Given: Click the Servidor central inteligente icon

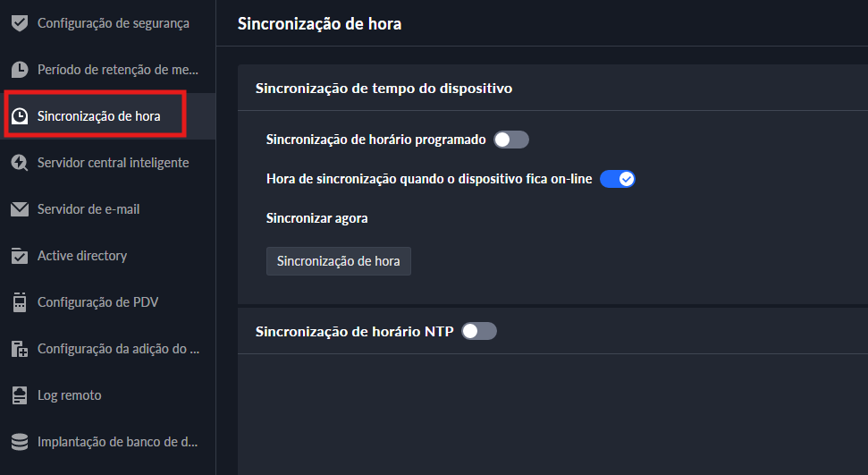Looking at the screenshot, I should (19, 163).
